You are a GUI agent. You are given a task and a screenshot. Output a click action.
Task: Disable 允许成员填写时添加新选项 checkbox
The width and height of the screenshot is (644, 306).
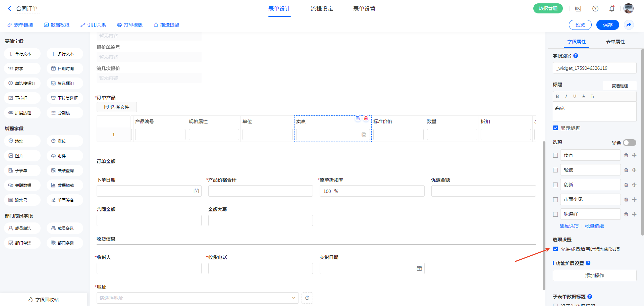coord(555,249)
